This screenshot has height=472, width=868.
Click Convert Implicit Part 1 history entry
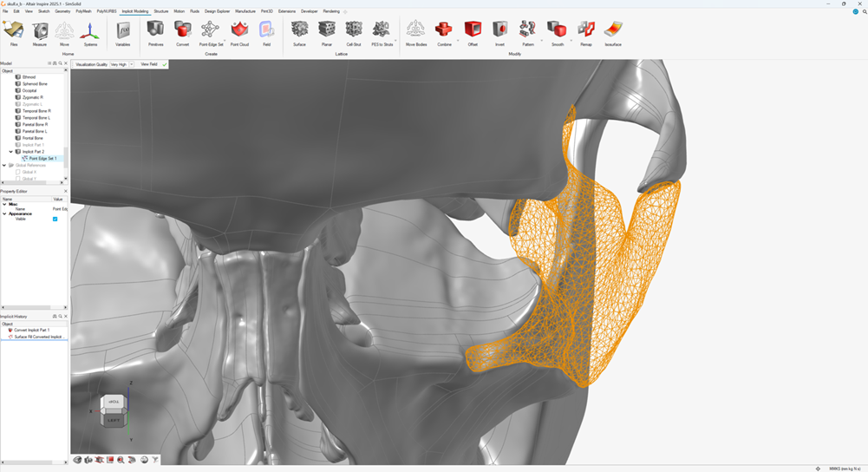pyautogui.click(x=31, y=330)
